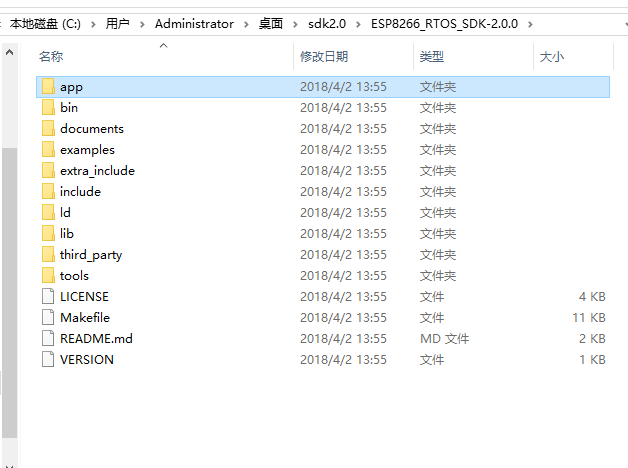This screenshot has height=468, width=628.
Task: Select the extra_include folder icon
Action: 48,171
